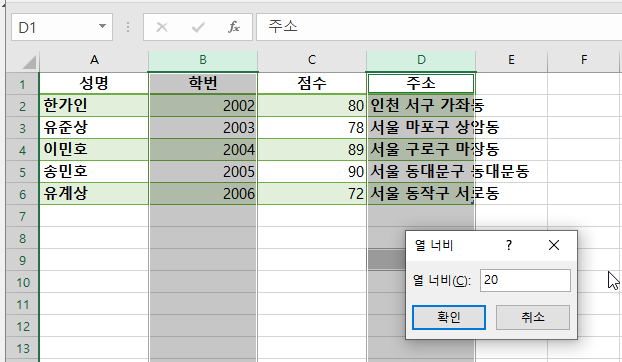Screen dimensions: 622x362
Task: Select row 11 header
Action: 23,304
